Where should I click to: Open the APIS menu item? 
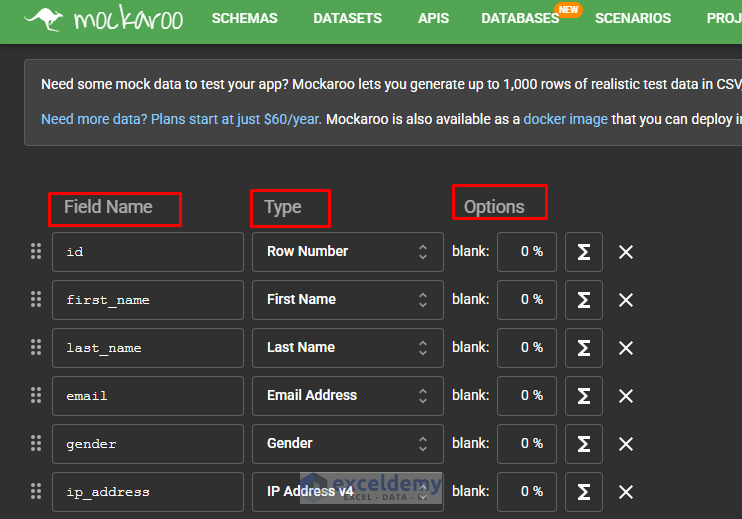point(433,18)
